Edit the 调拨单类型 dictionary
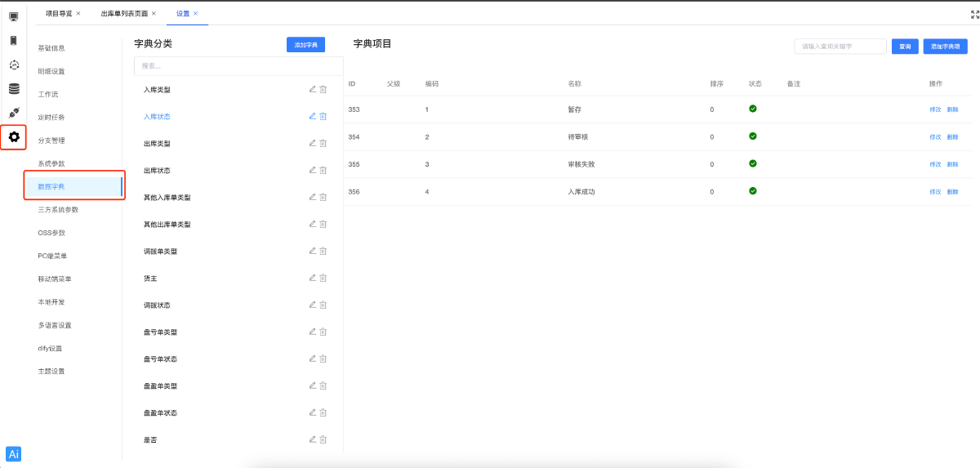Viewport: 980px width, 468px height. [x=313, y=251]
